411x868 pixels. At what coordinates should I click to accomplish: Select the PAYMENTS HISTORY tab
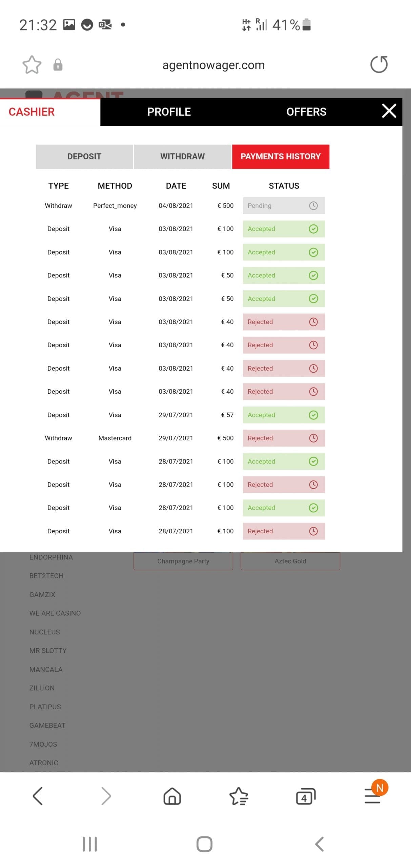click(x=281, y=156)
